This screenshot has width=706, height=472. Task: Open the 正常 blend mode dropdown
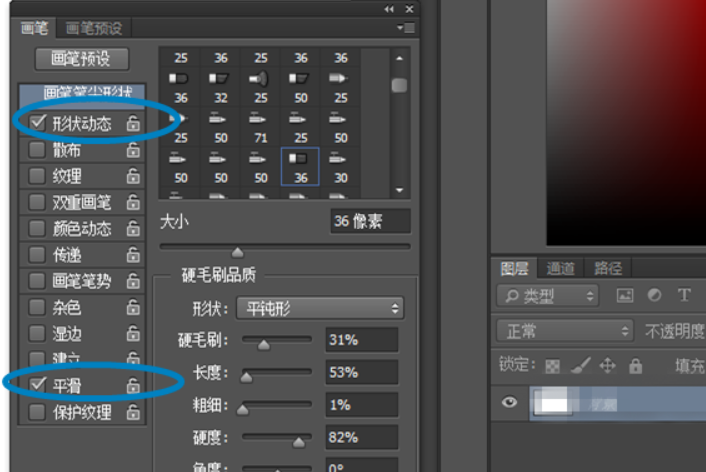click(565, 331)
